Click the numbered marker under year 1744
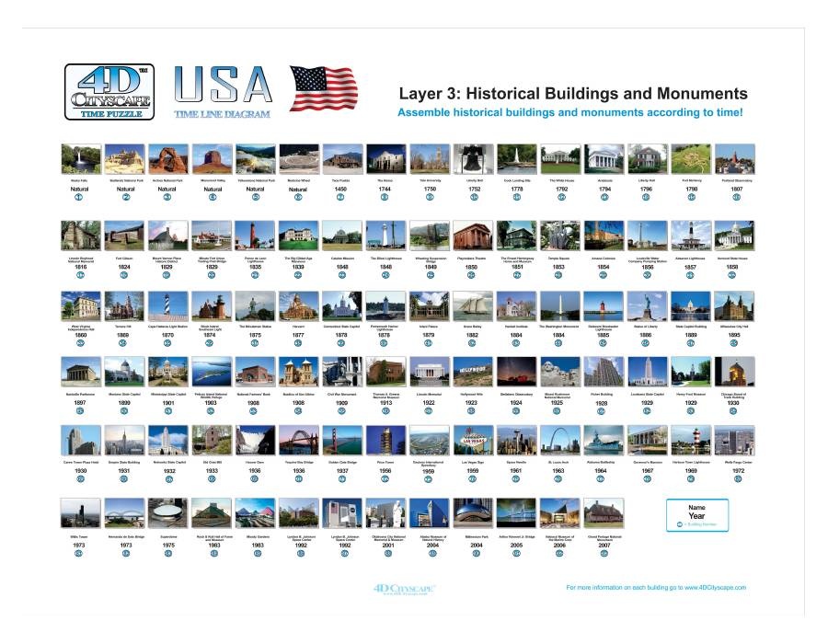 coord(385,198)
